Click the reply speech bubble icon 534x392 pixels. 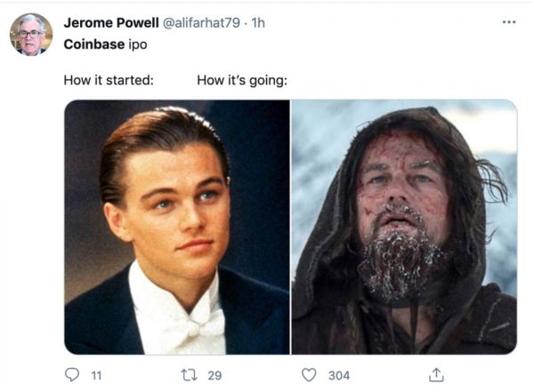pyautogui.click(x=72, y=375)
